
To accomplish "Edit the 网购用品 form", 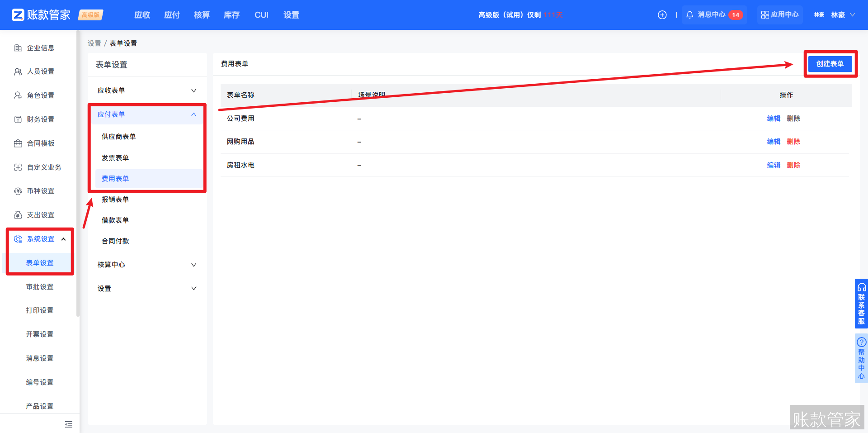I will coord(774,142).
